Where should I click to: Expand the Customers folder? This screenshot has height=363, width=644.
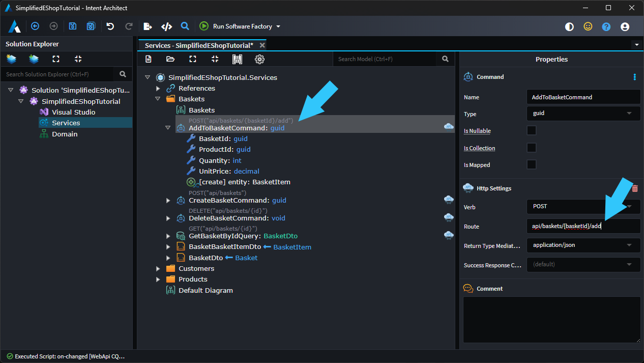pos(158,268)
